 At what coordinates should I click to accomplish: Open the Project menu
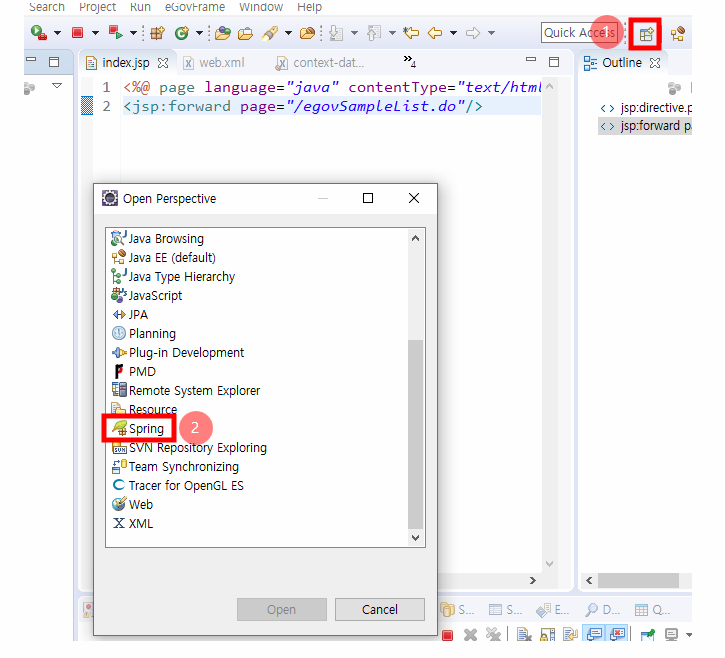coord(98,7)
